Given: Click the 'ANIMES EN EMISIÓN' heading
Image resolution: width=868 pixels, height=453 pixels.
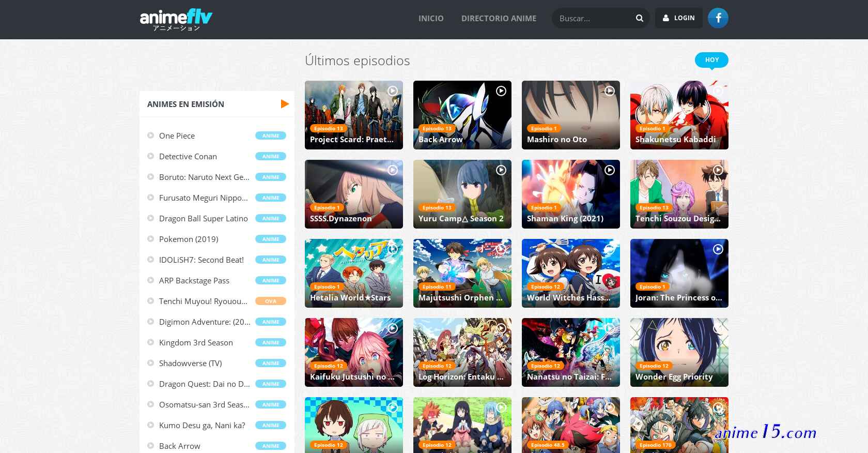Looking at the screenshot, I should point(185,104).
